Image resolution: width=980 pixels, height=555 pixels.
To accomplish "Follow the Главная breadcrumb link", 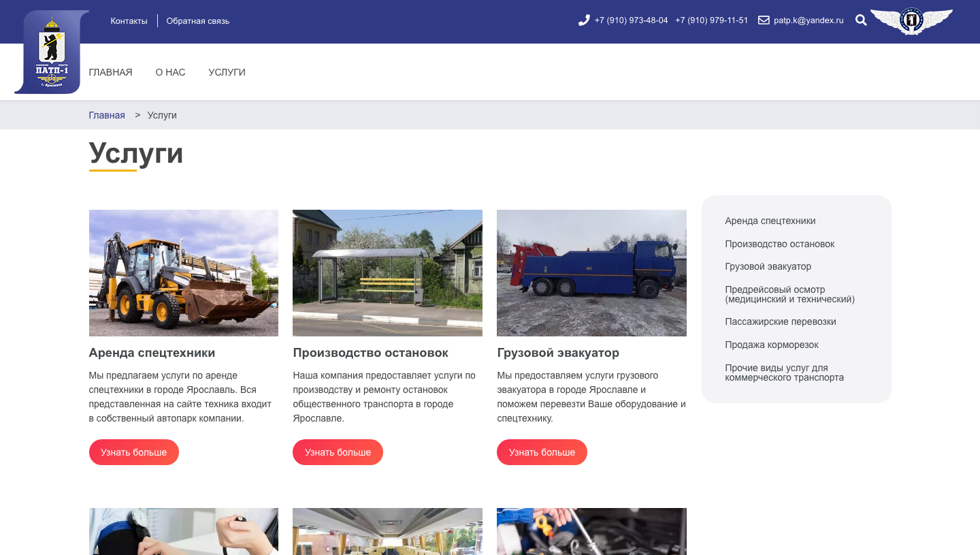I will 107,114.
